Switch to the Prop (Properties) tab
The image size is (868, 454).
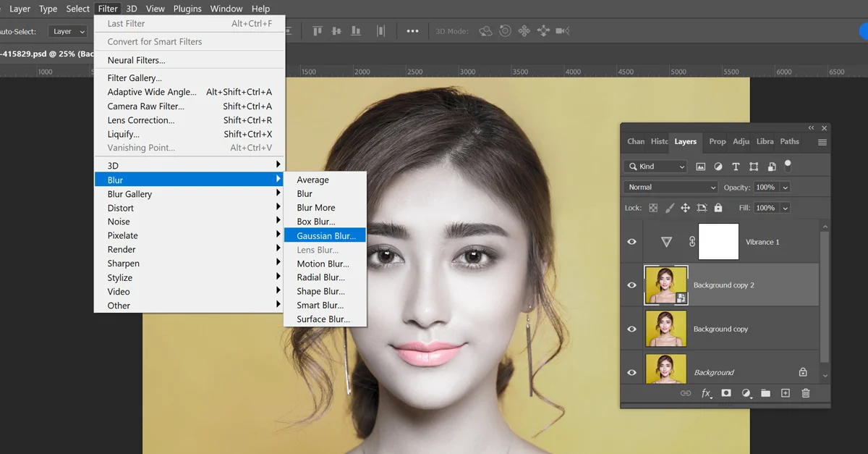tap(718, 142)
